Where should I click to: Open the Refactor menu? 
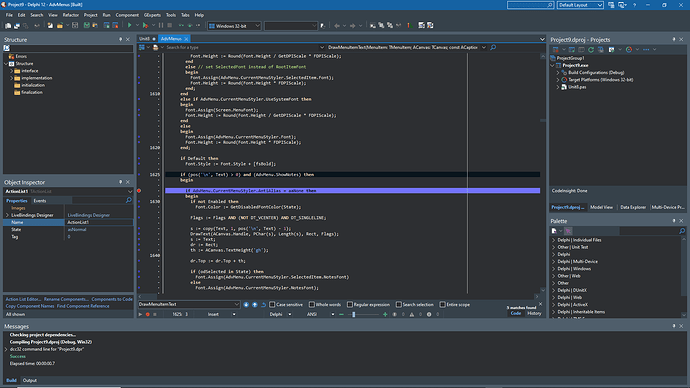[x=70, y=15]
